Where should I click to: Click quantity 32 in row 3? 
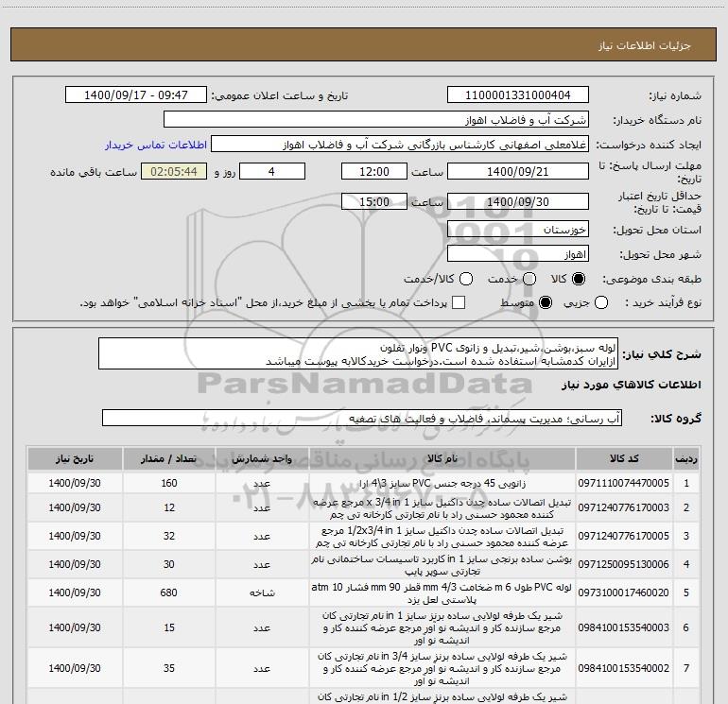[x=169, y=537]
